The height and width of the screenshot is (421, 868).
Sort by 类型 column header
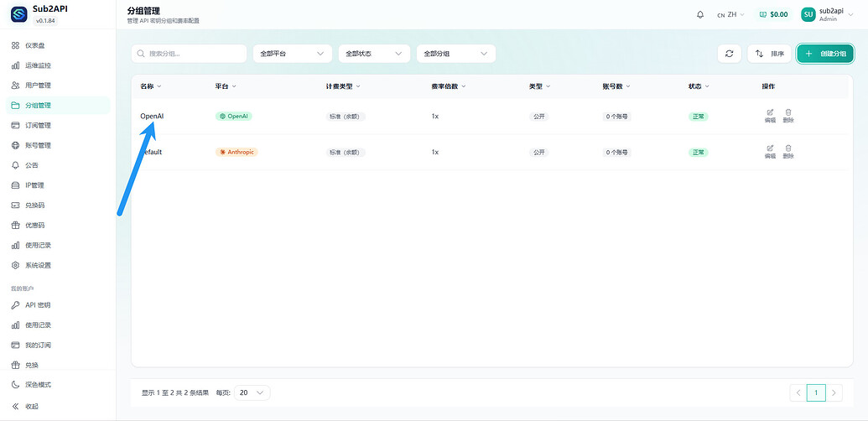point(539,86)
